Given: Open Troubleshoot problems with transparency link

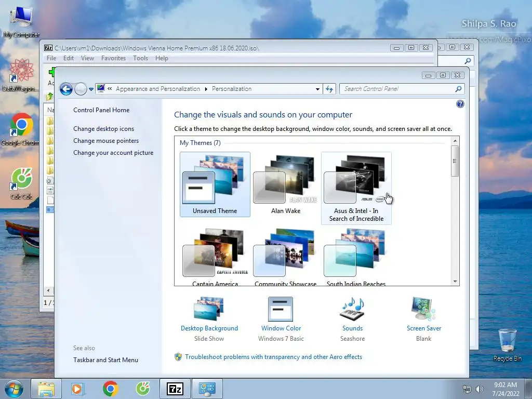Looking at the screenshot, I should tap(273, 357).
